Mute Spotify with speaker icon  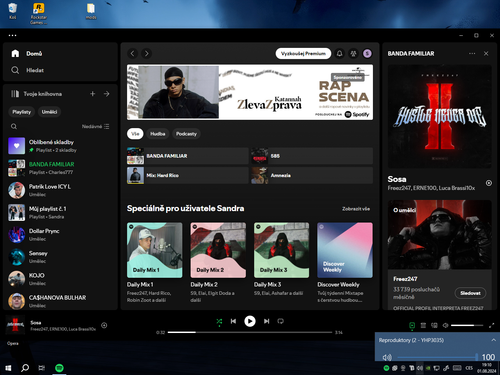[x=445, y=325]
